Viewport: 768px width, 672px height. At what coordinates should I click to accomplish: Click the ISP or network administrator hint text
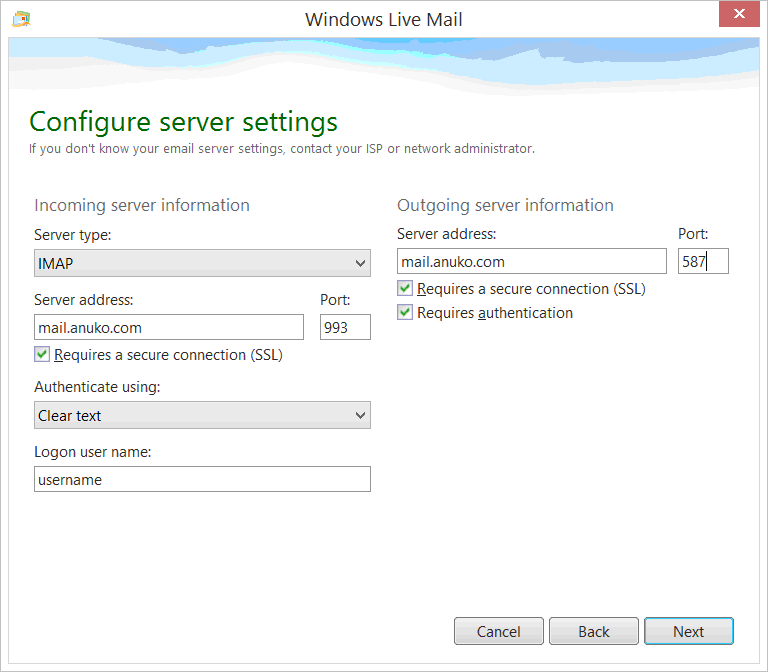[282, 148]
